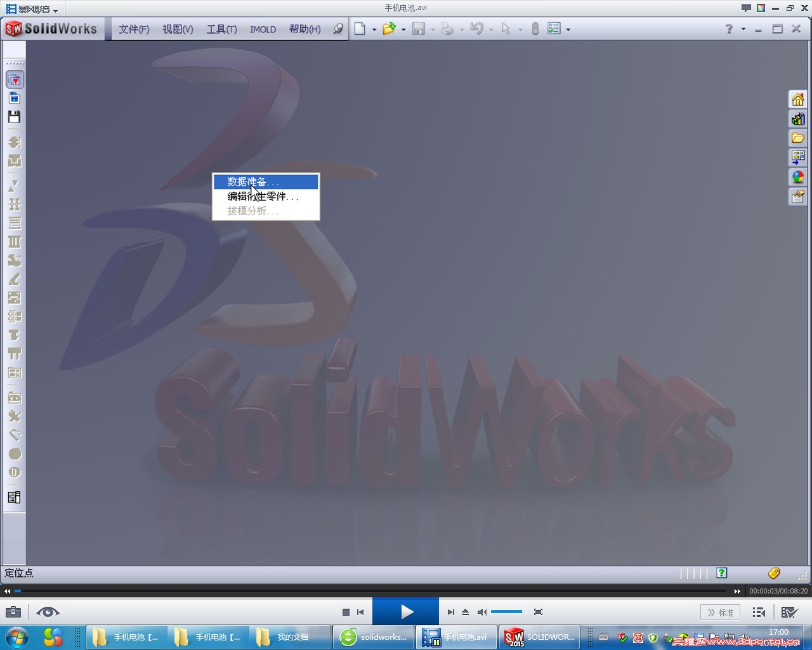Expand the Open file dropdown arrow
Image resolution: width=812 pixels, height=650 pixels.
pyautogui.click(x=403, y=30)
